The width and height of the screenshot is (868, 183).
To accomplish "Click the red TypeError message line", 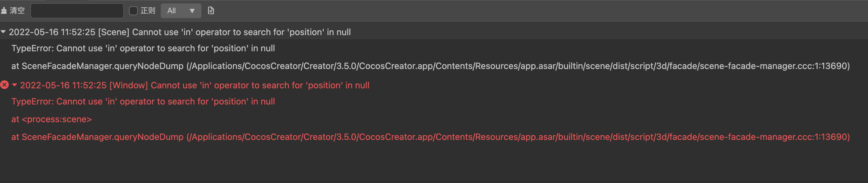I will [x=143, y=102].
